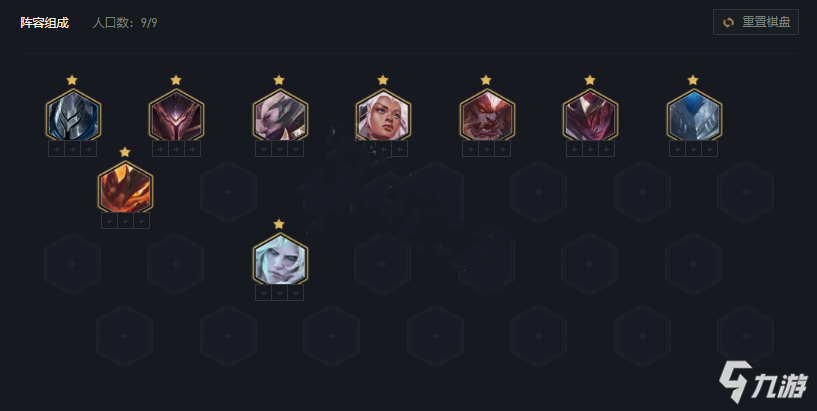Select the fiery orange dragon champion

[125, 187]
